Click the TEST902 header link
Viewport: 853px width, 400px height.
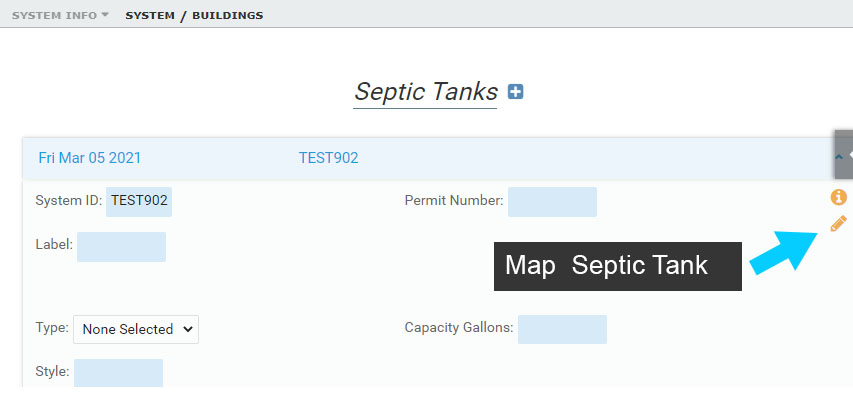(328, 158)
